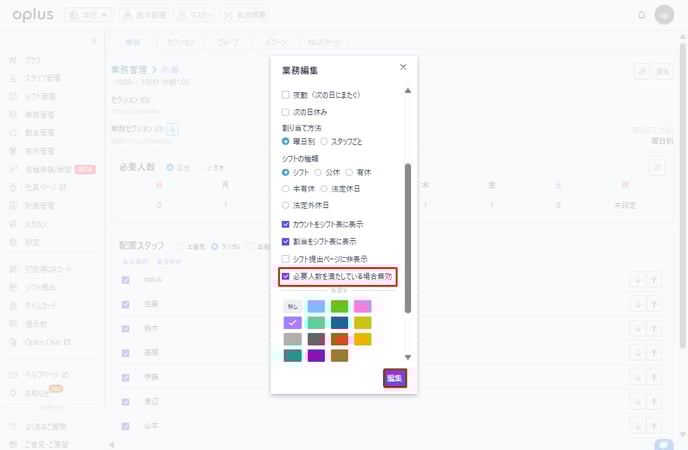Check the 次の日休み option

[286, 111]
